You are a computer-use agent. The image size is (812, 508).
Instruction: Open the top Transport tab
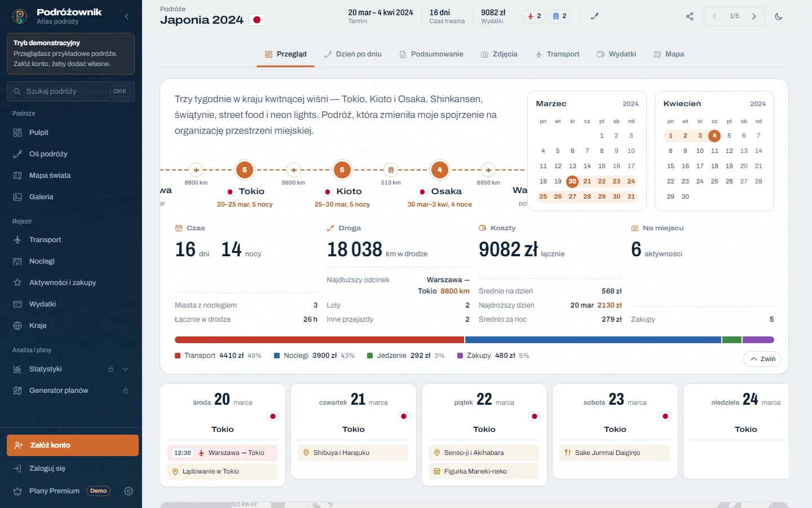coord(557,54)
